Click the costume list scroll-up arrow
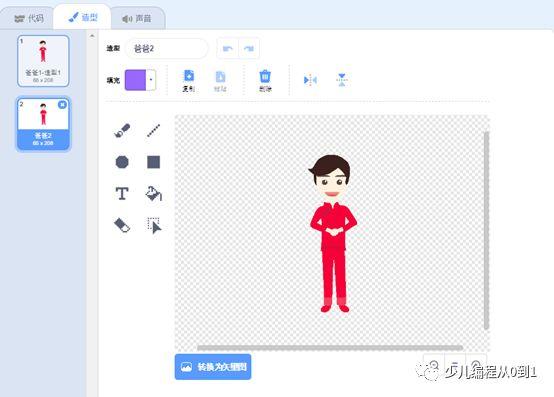The height and width of the screenshot is (397, 554). coord(92,36)
